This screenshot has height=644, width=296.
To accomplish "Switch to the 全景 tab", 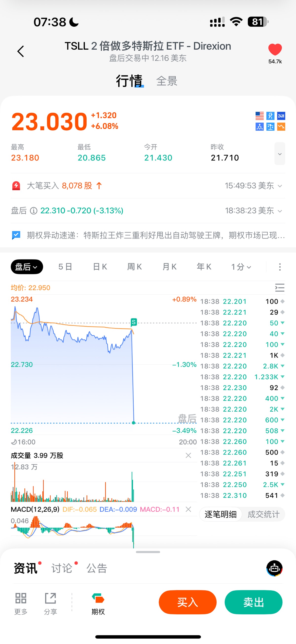I will click(166, 81).
